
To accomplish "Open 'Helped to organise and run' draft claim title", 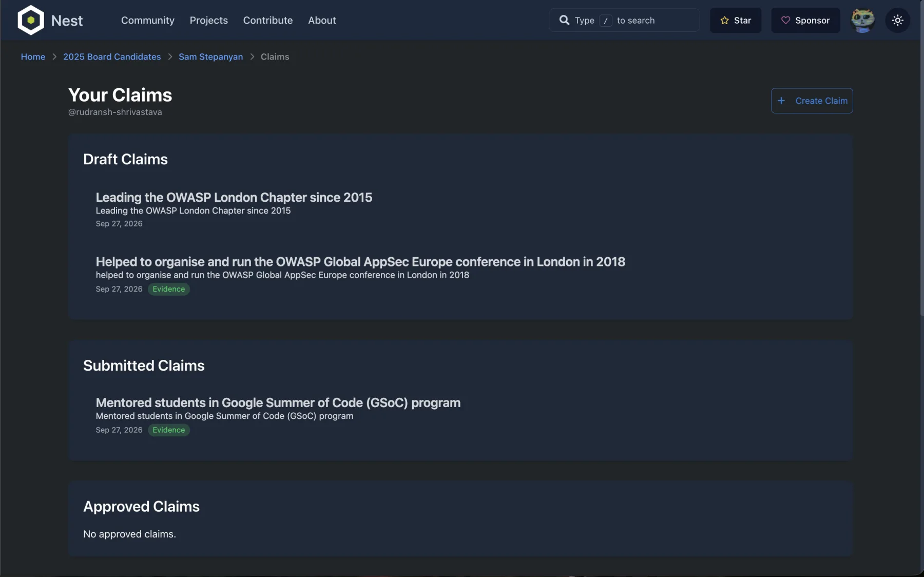I will [x=360, y=262].
